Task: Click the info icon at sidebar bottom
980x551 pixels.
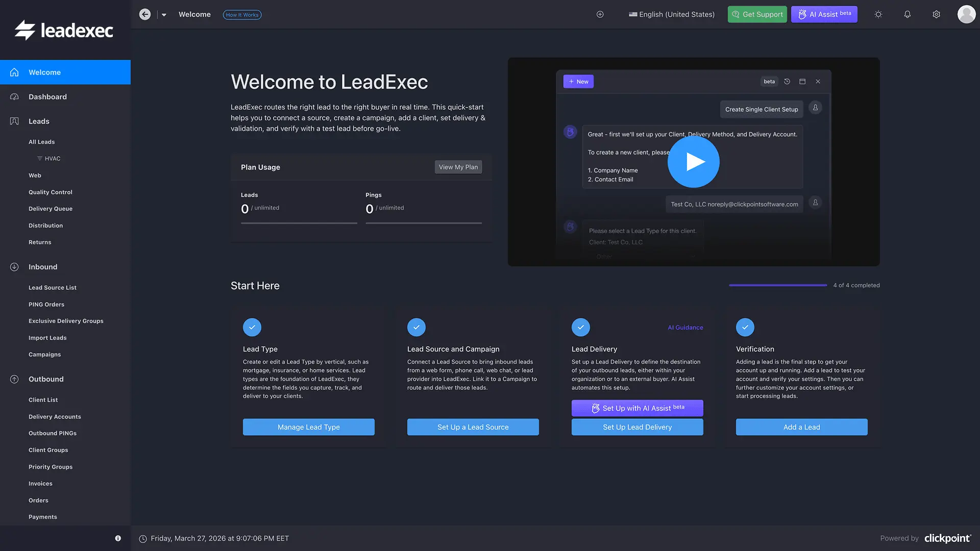Action: click(118, 538)
